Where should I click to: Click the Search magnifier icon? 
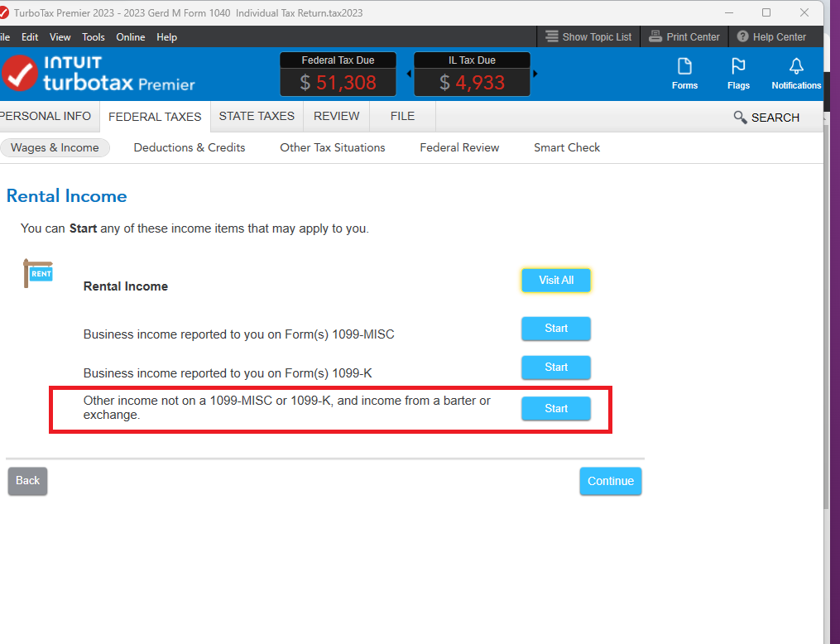click(740, 118)
